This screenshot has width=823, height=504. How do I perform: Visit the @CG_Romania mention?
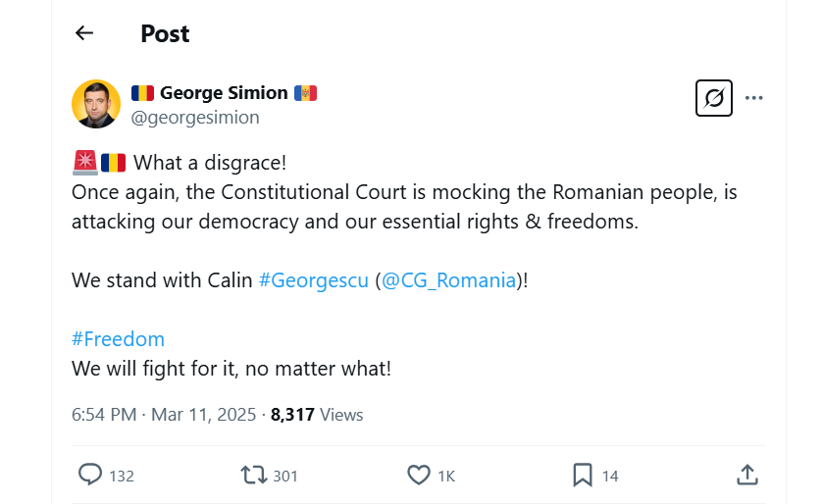pos(448,280)
